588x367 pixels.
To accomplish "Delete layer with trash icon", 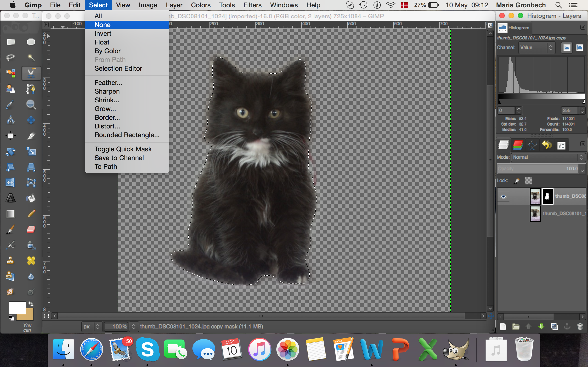I will [x=580, y=326].
